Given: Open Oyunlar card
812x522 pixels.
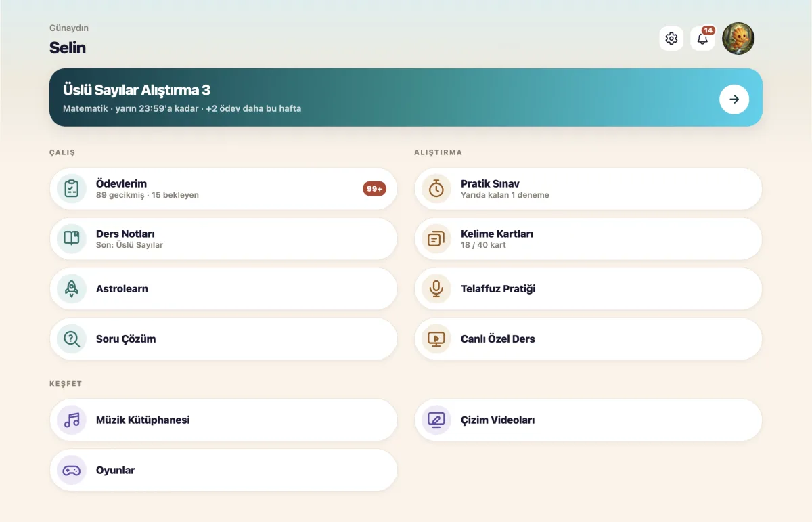Looking at the screenshot, I should pos(223,471).
